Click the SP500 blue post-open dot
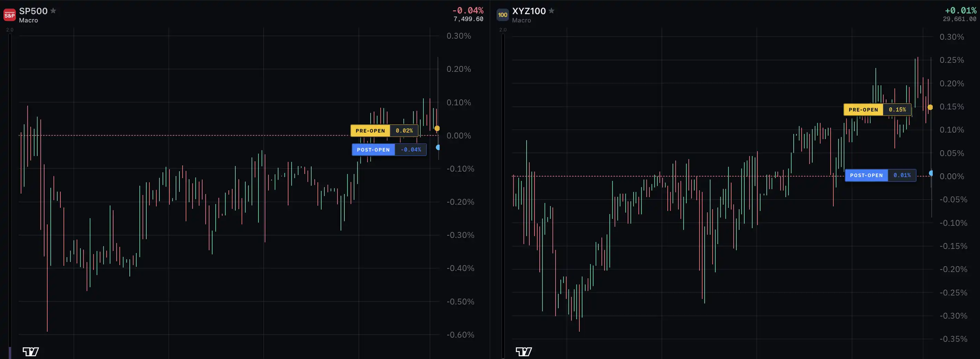This screenshot has width=980, height=359. tap(438, 147)
